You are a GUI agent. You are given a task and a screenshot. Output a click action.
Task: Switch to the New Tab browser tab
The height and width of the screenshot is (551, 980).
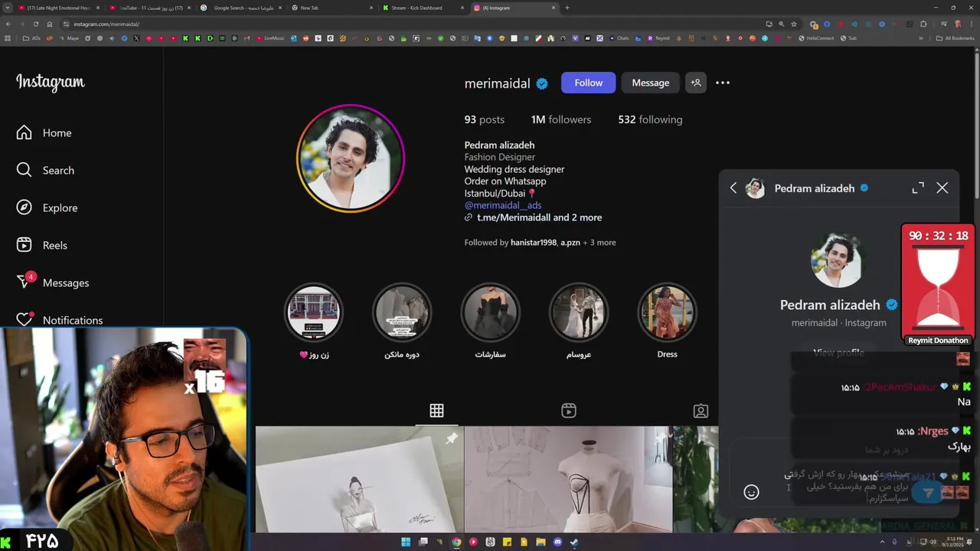[332, 8]
